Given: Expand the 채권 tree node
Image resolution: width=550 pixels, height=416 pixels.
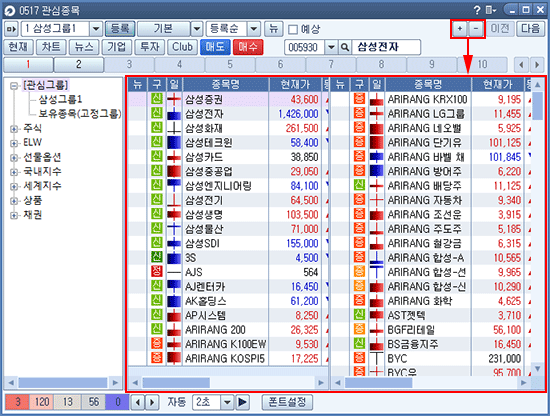Looking at the screenshot, I should click(14, 215).
